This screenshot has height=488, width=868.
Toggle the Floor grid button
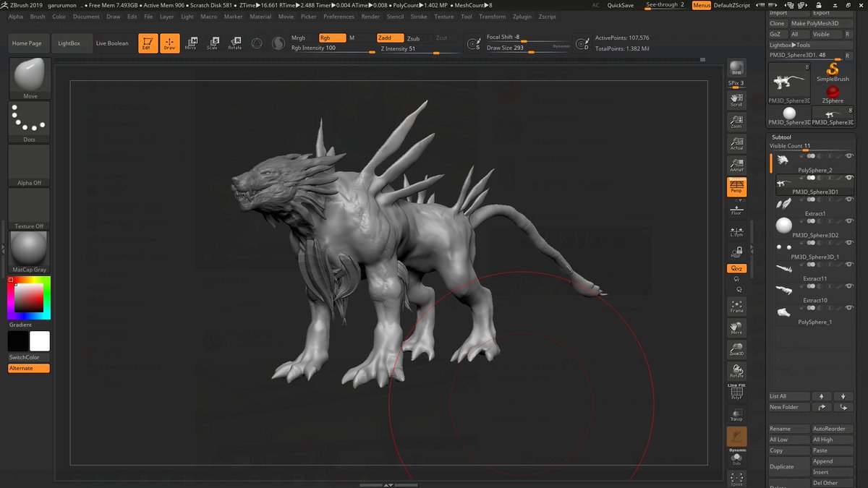click(x=736, y=210)
